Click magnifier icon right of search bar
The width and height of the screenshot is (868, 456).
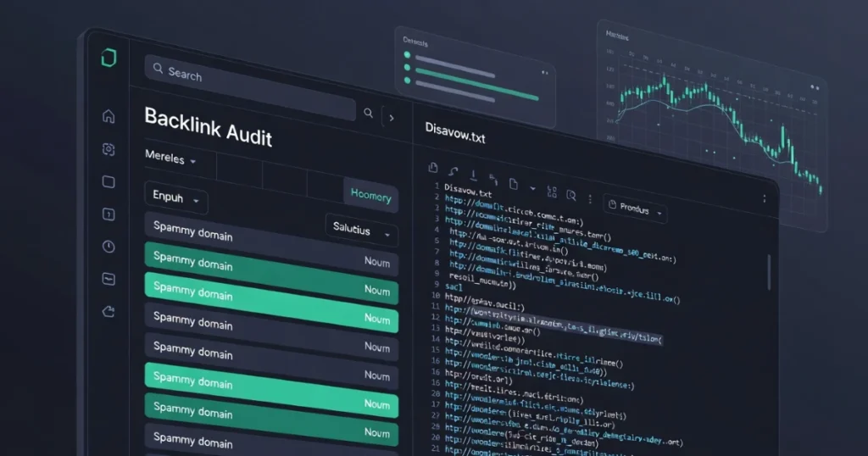coord(368,112)
